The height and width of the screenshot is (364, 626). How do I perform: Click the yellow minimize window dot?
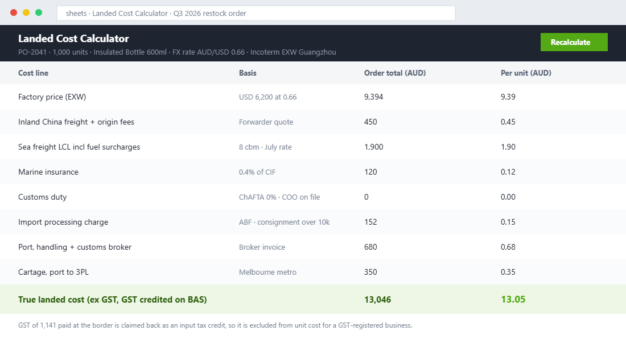click(x=26, y=13)
